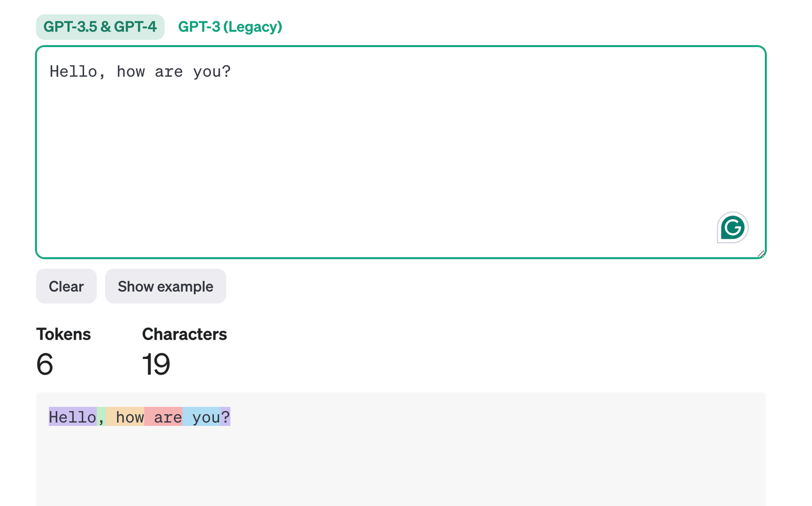
Task: Click the Show example button
Action: [x=165, y=286]
